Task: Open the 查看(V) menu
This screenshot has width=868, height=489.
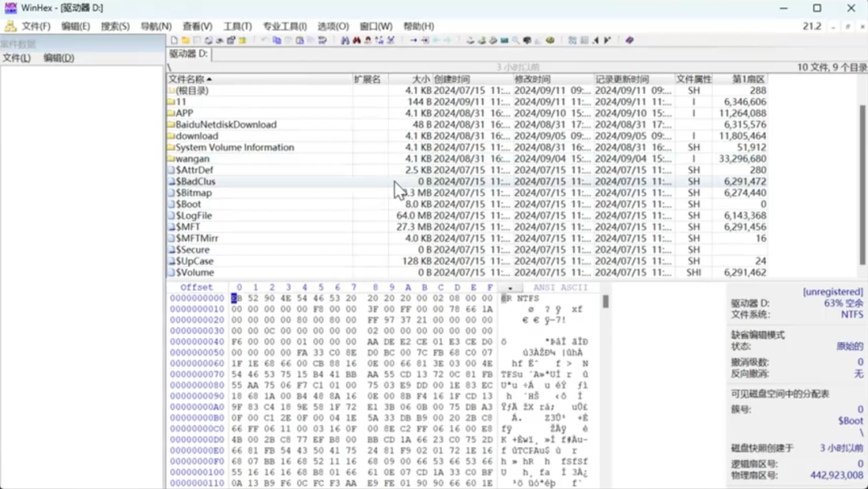Action: pos(198,26)
